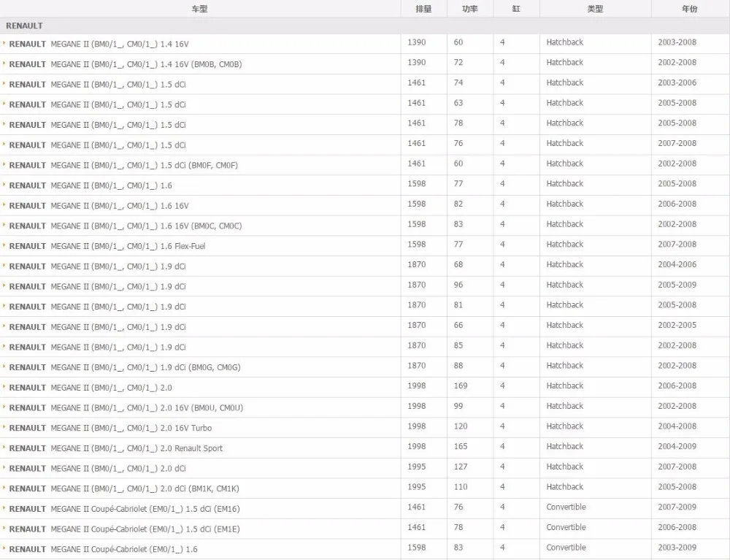Select displacement 1998 in the Renault Sport row
The image size is (730, 560).
(x=417, y=446)
